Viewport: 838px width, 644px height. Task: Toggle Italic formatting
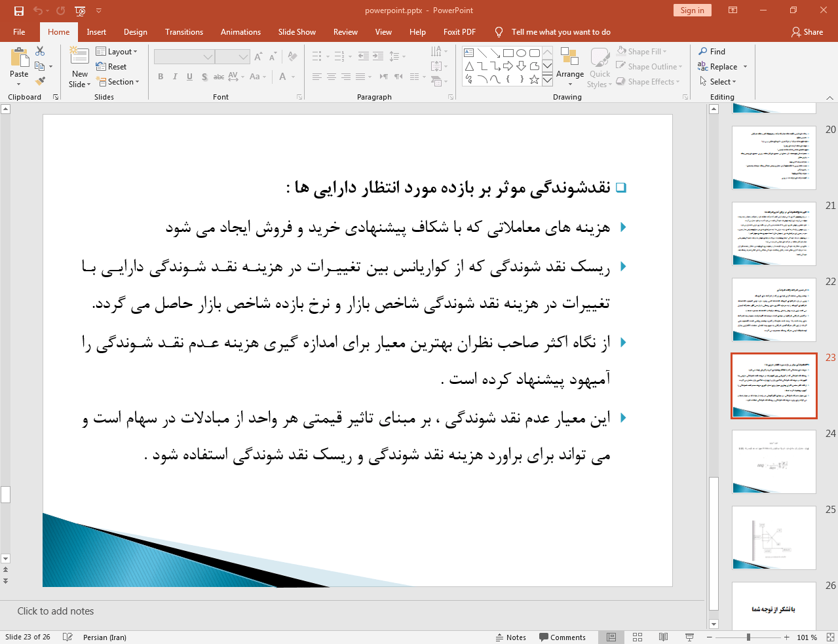click(175, 77)
